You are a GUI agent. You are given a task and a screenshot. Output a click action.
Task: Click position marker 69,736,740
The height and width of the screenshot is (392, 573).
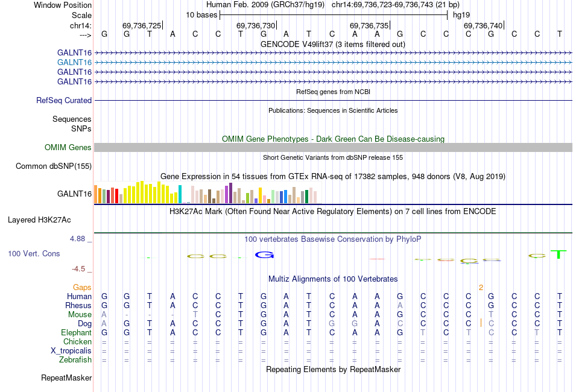click(483, 25)
